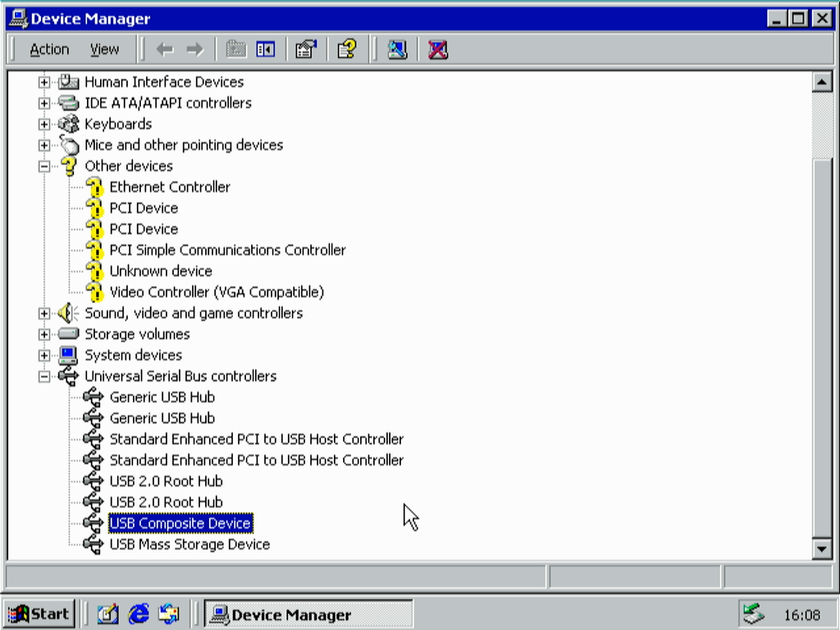Select Mice and other pointing devices label
Viewport: 840px width, 630px height.
click(184, 145)
